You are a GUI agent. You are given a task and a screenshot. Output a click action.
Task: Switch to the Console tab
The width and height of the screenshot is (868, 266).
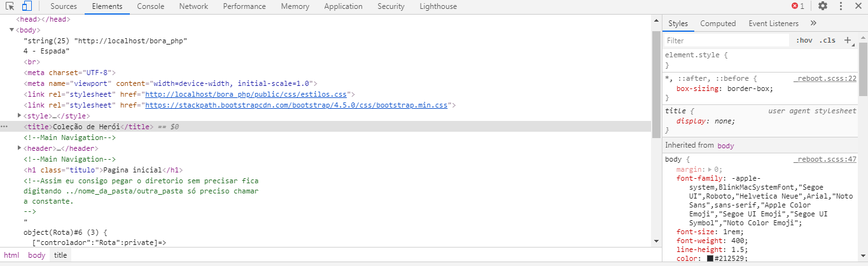pyautogui.click(x=150, y=6)
